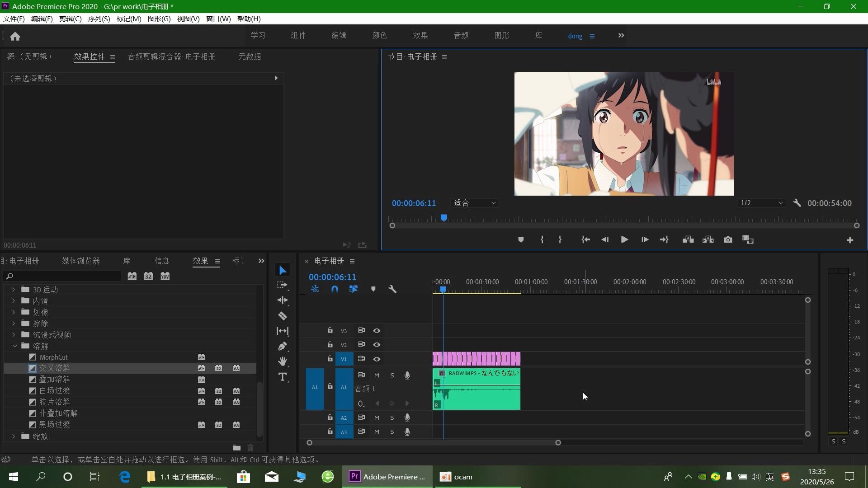Switch to 效果 workspace tab
Screen dimensions: 868x488
pyautogui.click(x=420, y=36)
